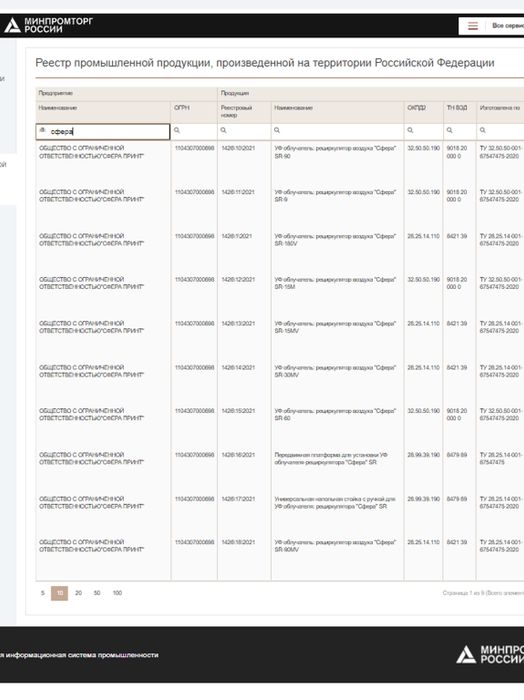The height and width of the screenshot is (700, 524).
Task: Click the search icon in ОГРН filter
Action: click(x=177, y=130)
